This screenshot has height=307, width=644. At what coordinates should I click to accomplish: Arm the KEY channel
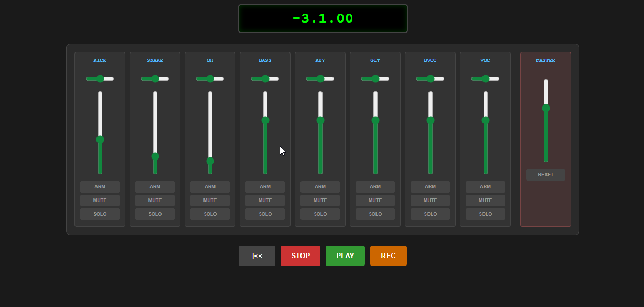pos(320,187)
